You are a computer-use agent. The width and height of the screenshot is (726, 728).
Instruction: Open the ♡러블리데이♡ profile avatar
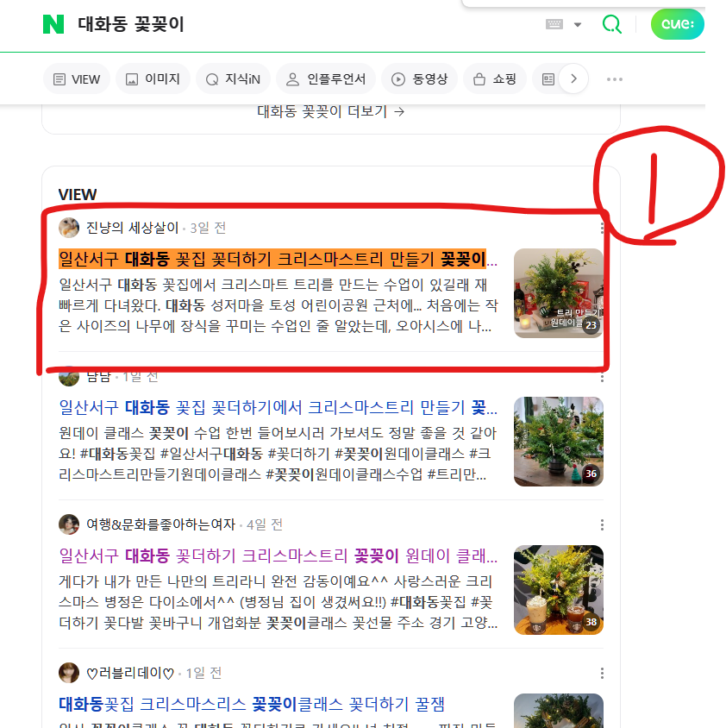[x=69, y=673]
